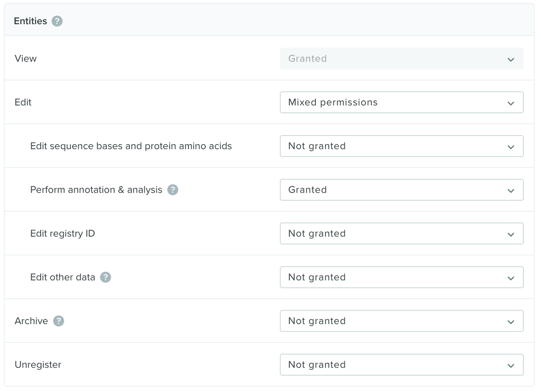Click the help icon next to Edit other data
The image size is (541, 392).
point(106,277)
